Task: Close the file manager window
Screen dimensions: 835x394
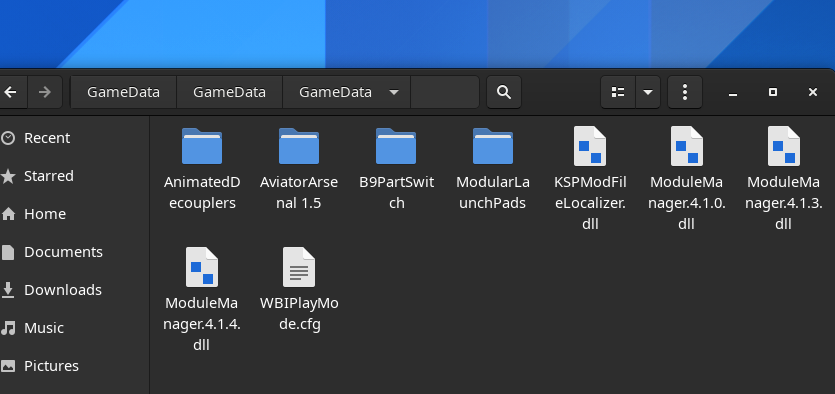Action: point(813,92)
